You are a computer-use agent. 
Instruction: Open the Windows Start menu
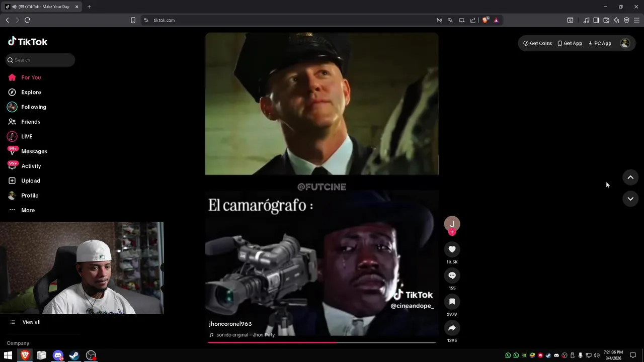click(x=8, y=355)
